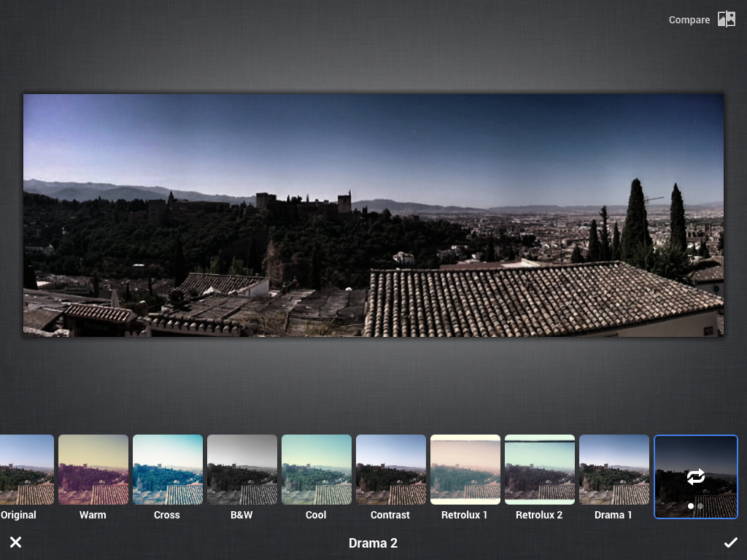Viewport: 747px width, 560px height.
Task: Choose the Warm filter thumbnail
Action: coord(93,470)
